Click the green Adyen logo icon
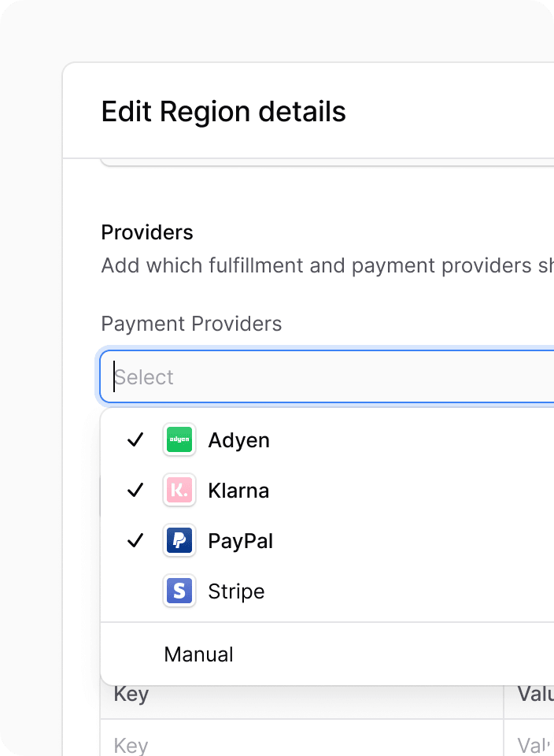554x756 pixels. click(179, 439)
